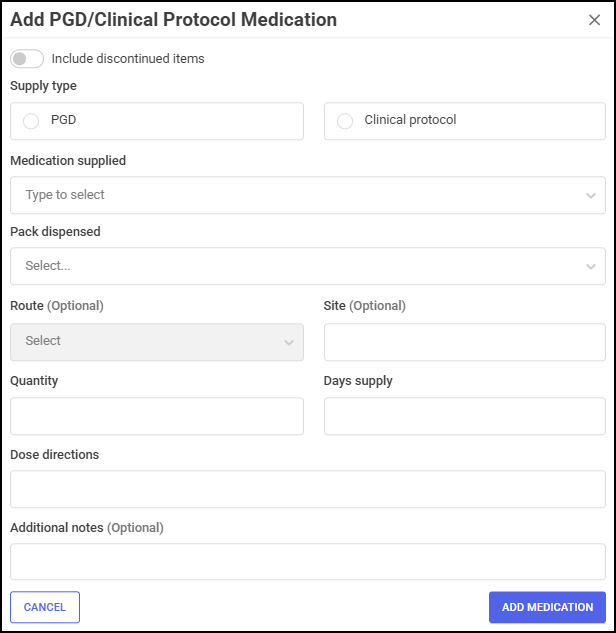The width and height of the screenshot is (616, 633).
Task: Focus the Site input field
Action: (465, 342)
